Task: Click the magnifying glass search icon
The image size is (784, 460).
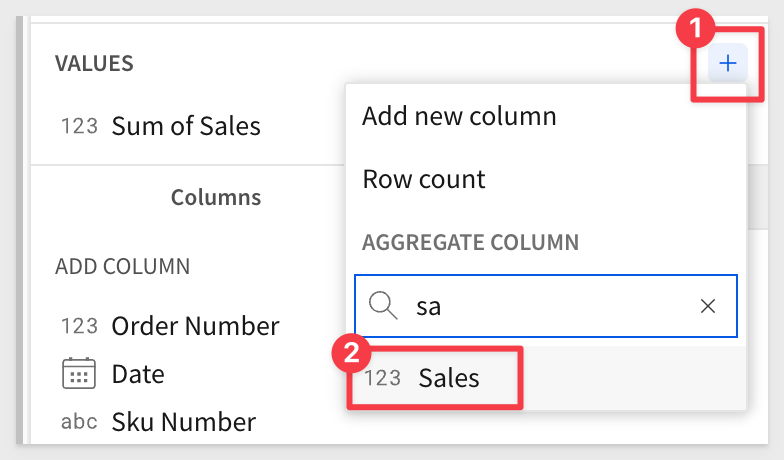Action: [x=383, y=306]
